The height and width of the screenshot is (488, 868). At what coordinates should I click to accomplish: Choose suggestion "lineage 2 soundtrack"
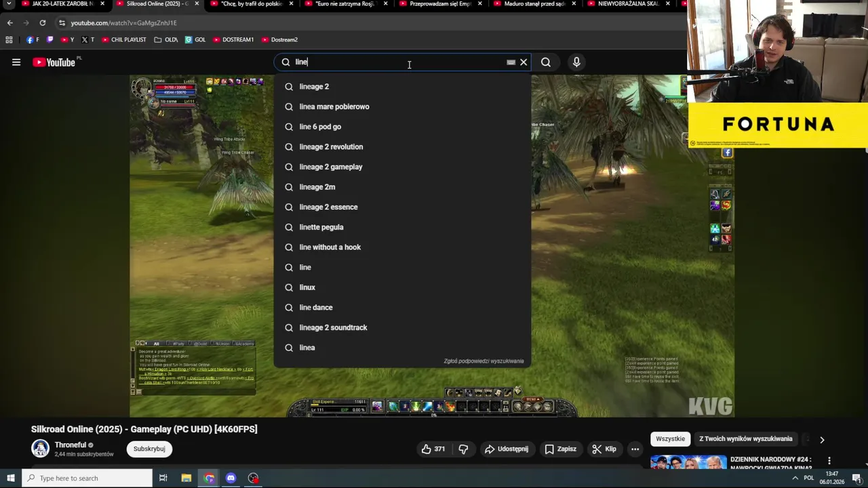pos(402,327)
